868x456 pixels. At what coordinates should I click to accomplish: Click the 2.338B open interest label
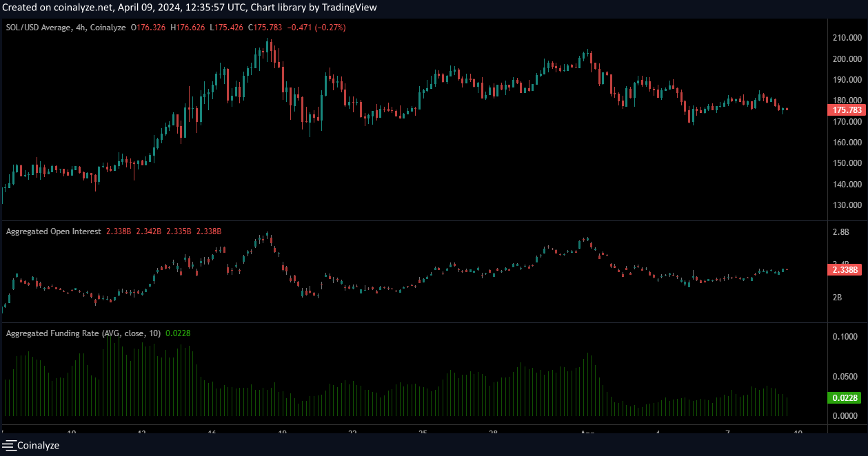point(847,270)
